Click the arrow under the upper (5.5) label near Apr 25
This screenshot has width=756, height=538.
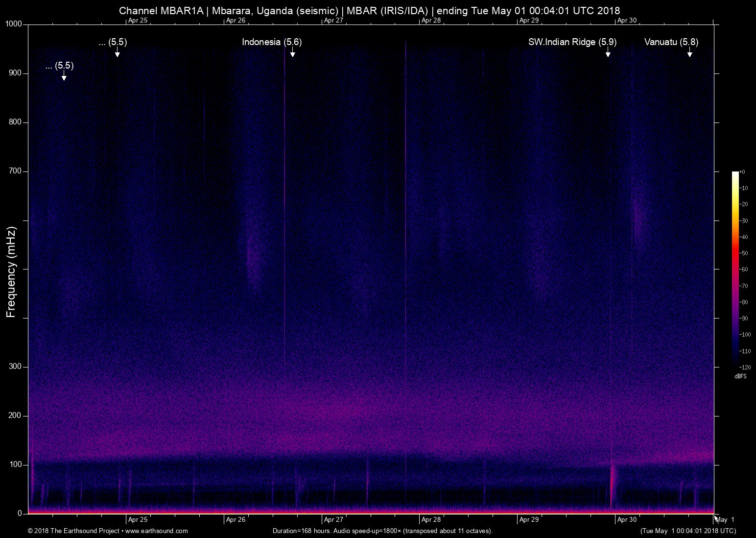coord(117,54)
